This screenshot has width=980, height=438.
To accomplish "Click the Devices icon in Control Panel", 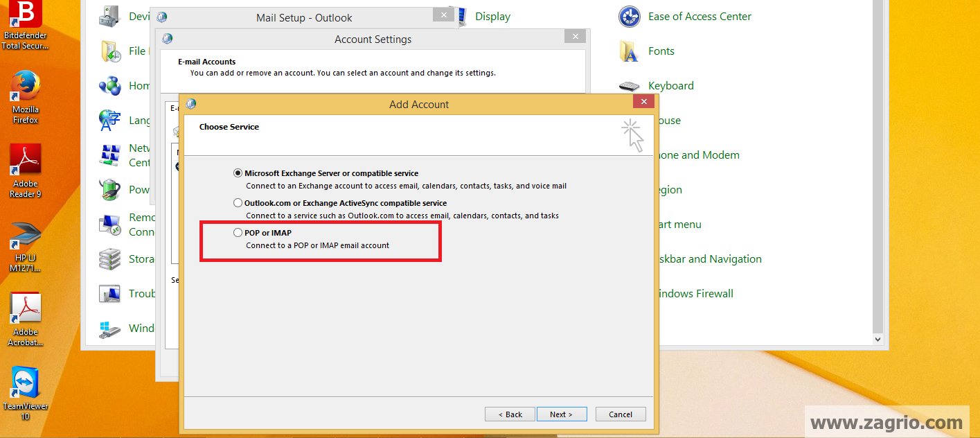I will [111, 17].
